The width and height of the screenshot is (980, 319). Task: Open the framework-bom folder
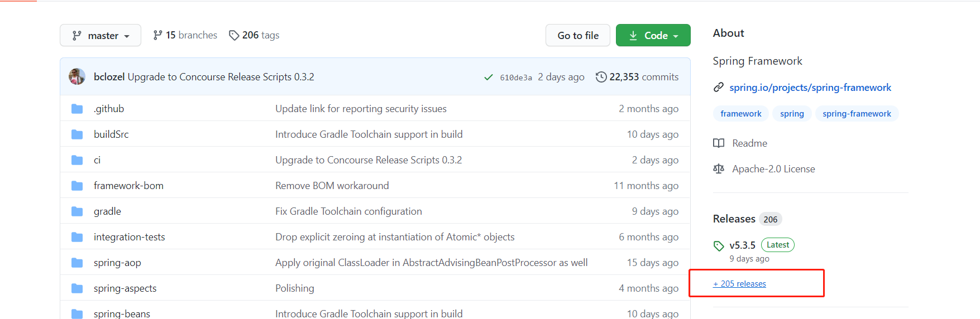click(x=128, y=186)
